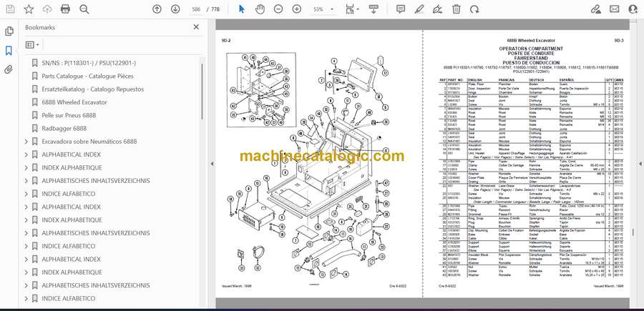Image resolution: width=644 pixels, height=311 pixels.
Task: Open the Radbagger 688B bookmark
Action: (x=64, y=129)
